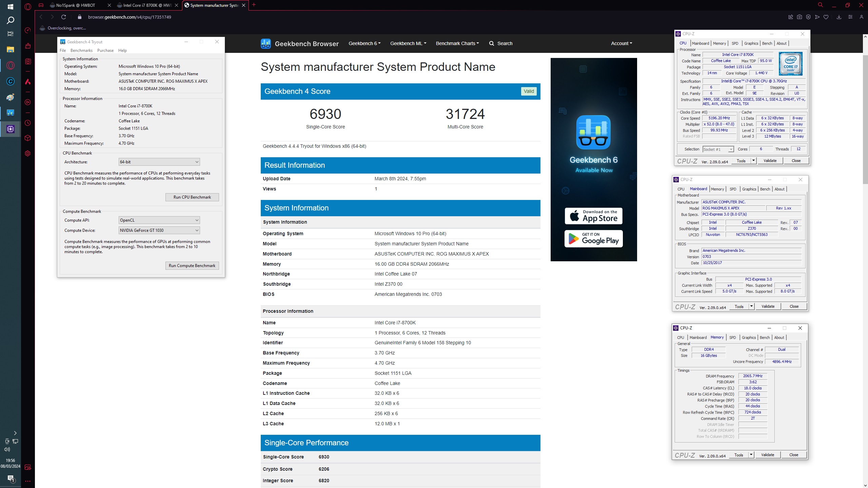The width and height of the screenshot is (868, 488).
Task: Click the site padlock icon in address bar
Action: click(80, 17)
